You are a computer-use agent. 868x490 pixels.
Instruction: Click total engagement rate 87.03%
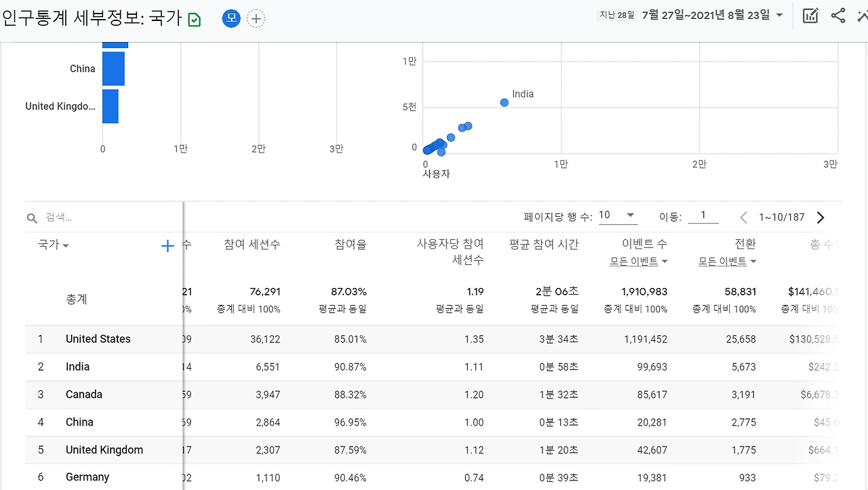click(349, 291)
